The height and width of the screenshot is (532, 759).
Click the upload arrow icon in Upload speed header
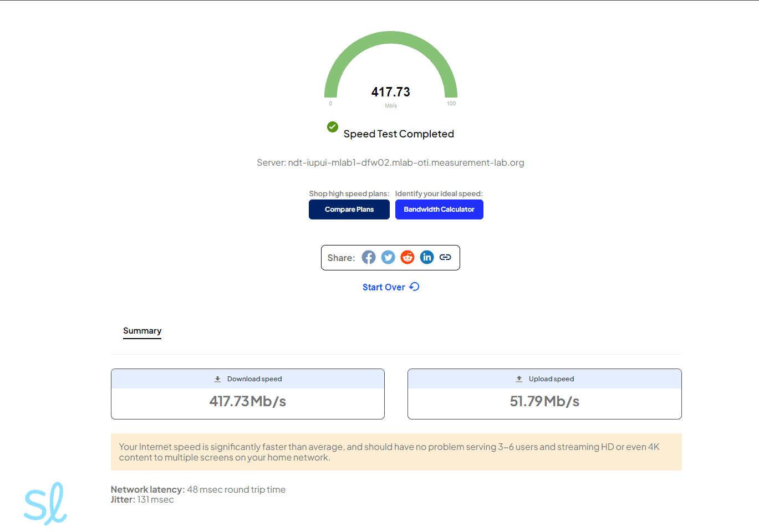pos(519,379)
